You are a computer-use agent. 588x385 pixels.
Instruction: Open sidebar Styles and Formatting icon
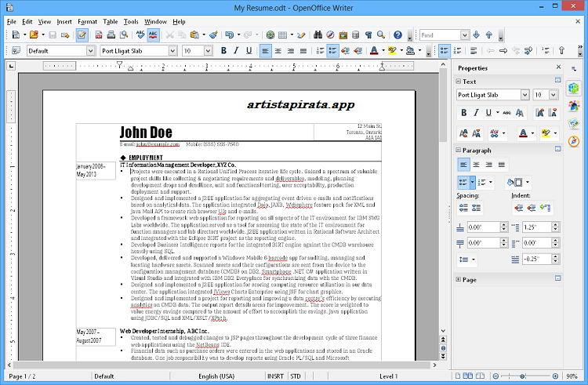point(574,106)
